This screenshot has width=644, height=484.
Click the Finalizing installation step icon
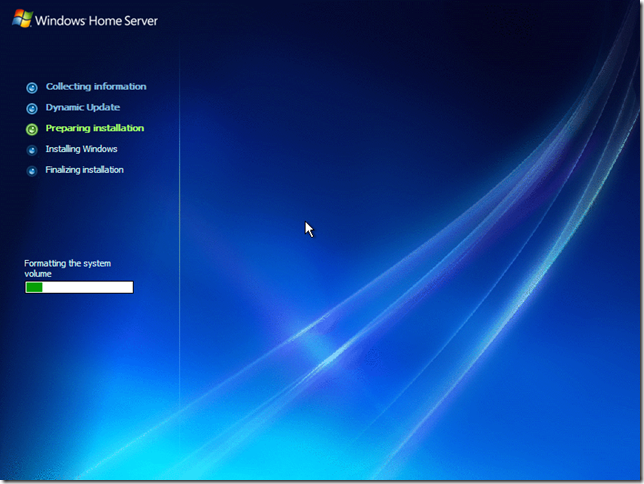[32, 171]
